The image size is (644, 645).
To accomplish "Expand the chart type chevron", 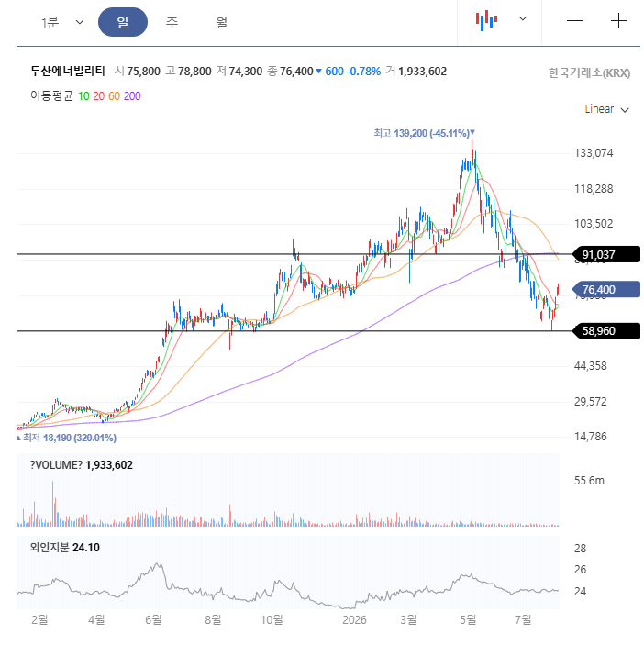I will pyautogui.click(x=523, y=18).
